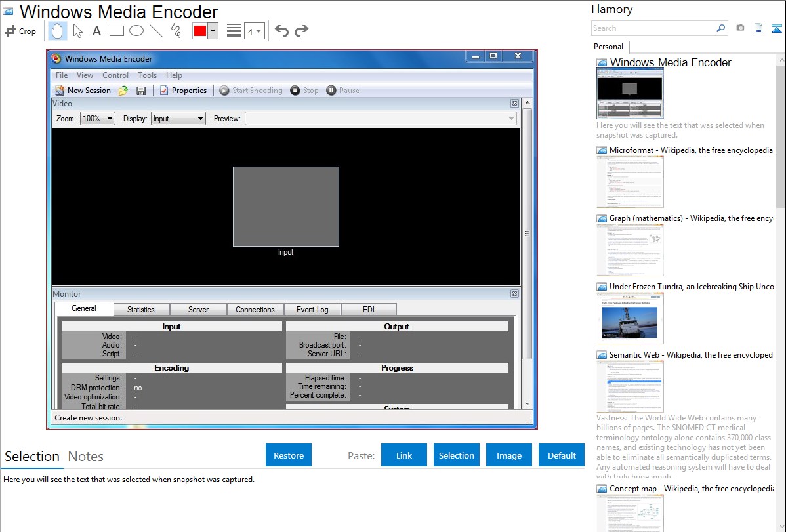Select the freehand scribble tool
This screenshot has height=532, width=786.
pyautogui.click(x=176, y=31)
